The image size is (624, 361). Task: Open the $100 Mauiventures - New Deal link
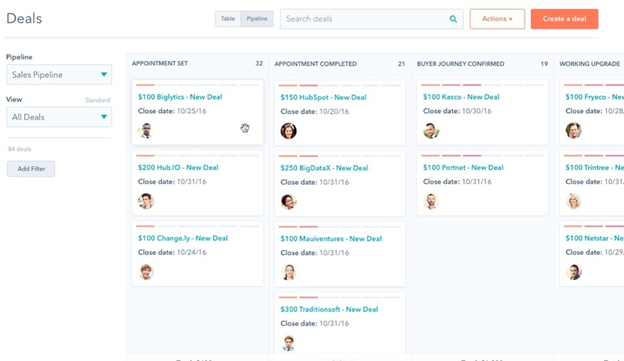coord(331,238)
